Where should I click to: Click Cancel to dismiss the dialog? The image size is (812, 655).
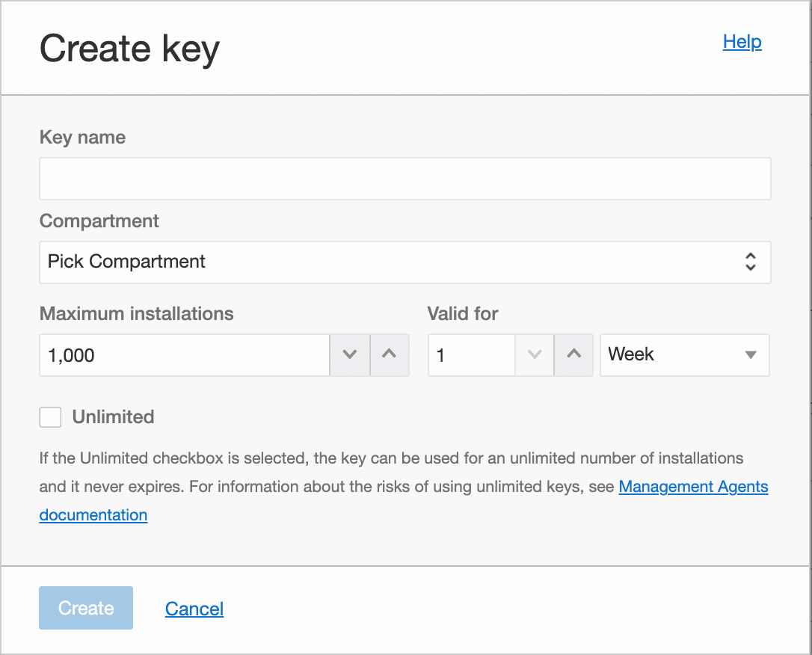(x=194, y=609)
